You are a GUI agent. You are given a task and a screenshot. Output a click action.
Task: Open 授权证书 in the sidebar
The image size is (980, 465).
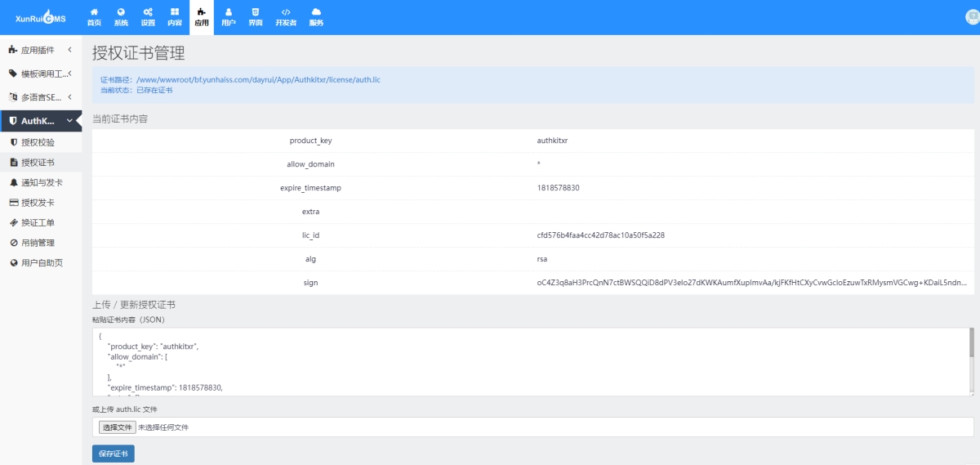tap(38, 163)
